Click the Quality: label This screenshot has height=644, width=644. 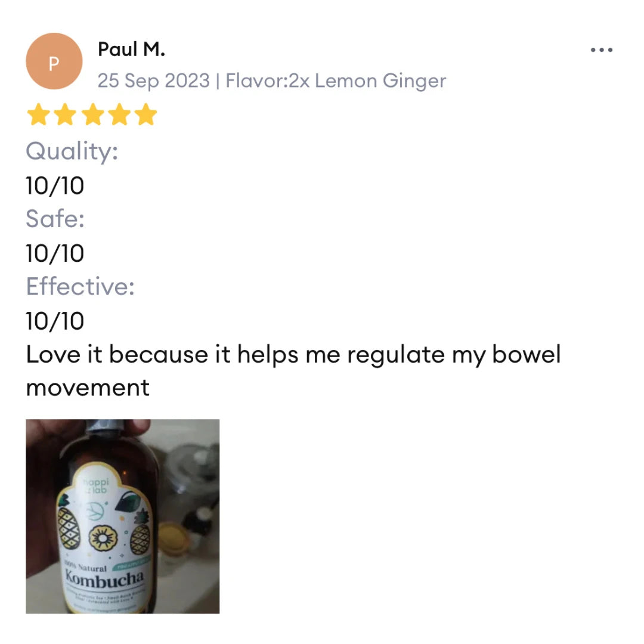72,151
